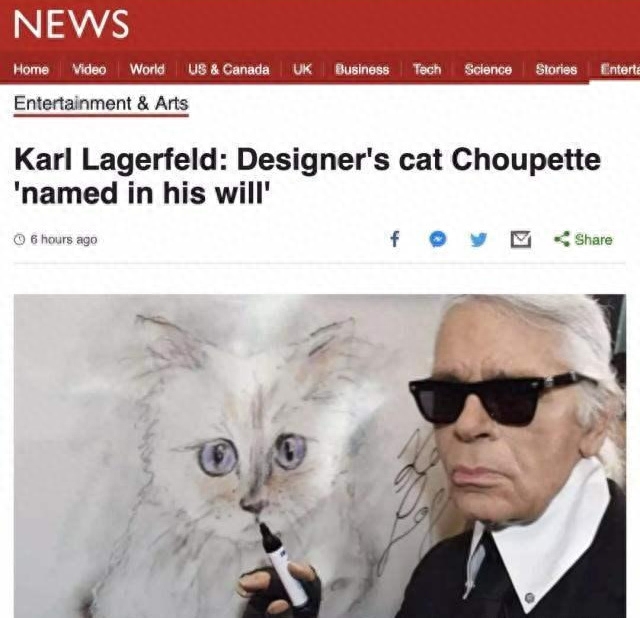Share article by email envelope icon

tap(521, 240)
